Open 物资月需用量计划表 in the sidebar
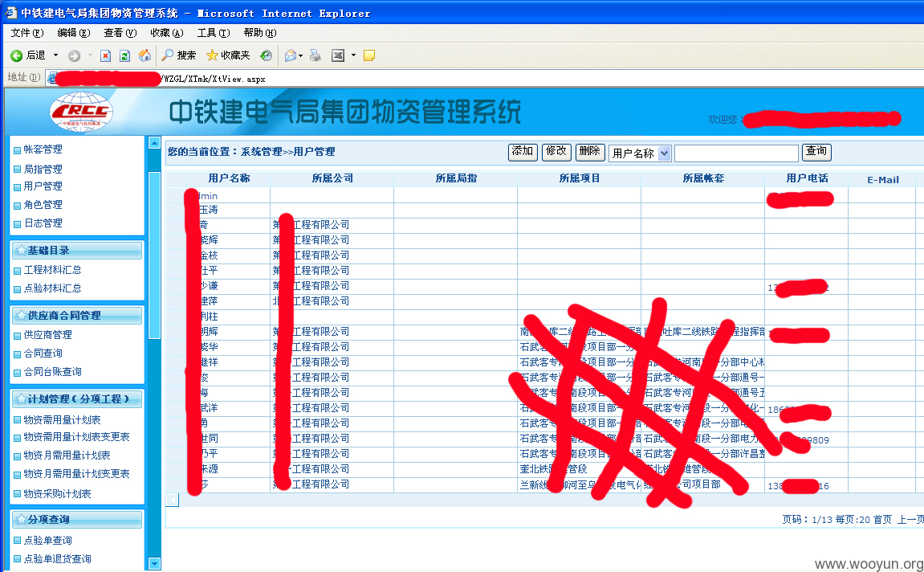This screenshot has width=924, height=572. 67,456
